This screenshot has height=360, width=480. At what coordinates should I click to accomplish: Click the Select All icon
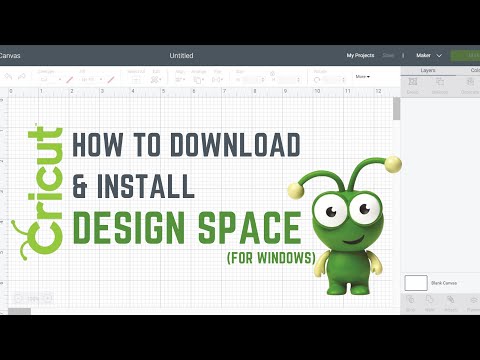[136, 80]
